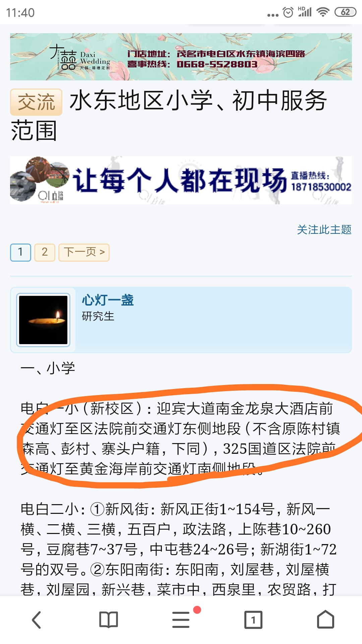
Task: Tap the battery level indicator
Action: [345, 12]
